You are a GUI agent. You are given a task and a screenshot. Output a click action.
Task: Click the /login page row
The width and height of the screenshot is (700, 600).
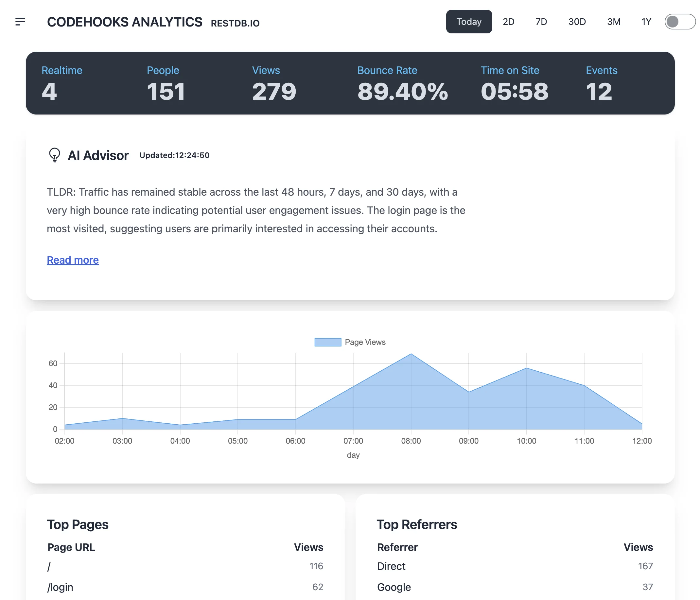pos(60,587)
